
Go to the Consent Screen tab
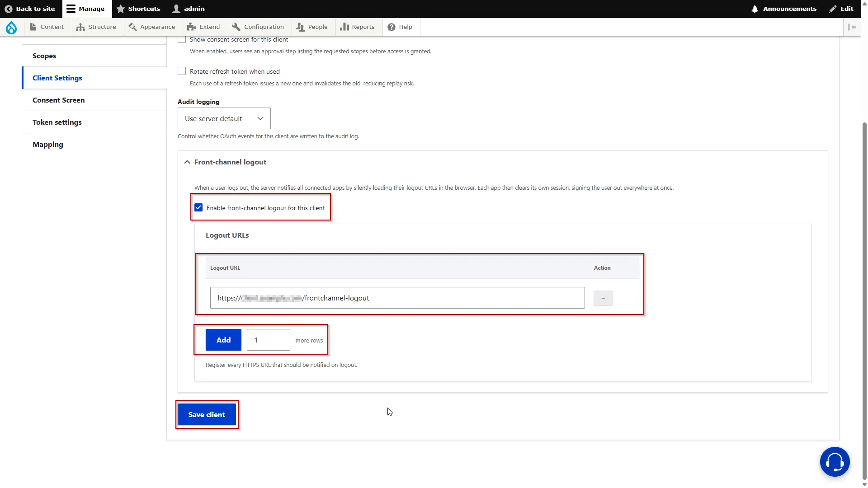pyautogui.click(x=94, y=100)
